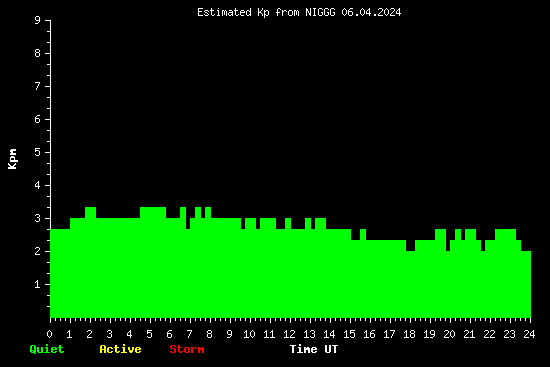Screen dimensions: 550x367
Task: Click hour 12 on the time axis
Action: tap(289, 334)
